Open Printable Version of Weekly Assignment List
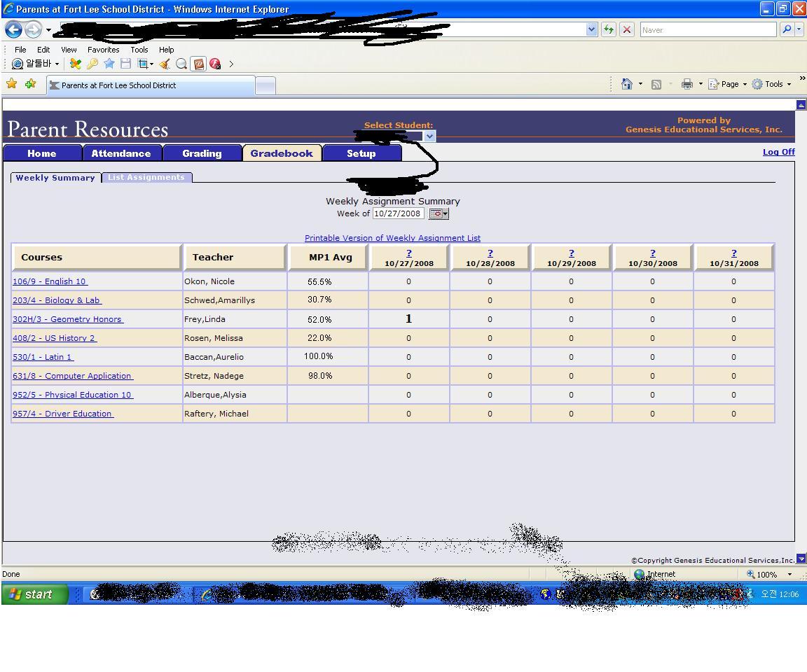The image size is (807, 672). tap(392, 238)
